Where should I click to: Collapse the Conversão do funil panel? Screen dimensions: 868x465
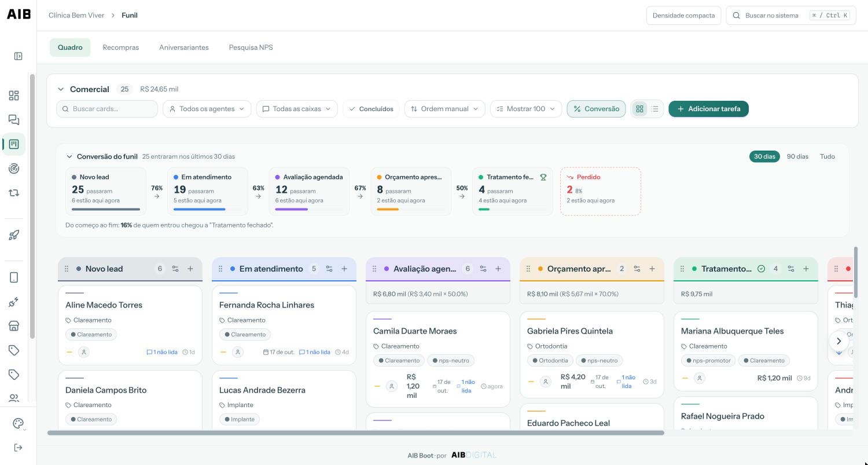(x=69, y=156)
